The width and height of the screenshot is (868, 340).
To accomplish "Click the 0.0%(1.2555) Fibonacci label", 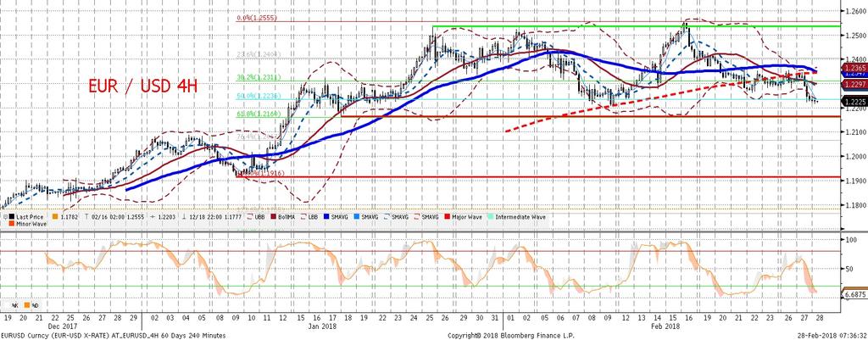I will [x=257, y=19].
